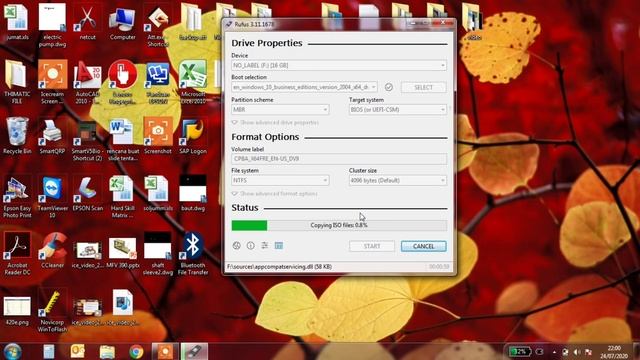Launch the orange Screenshot shortcut

(x=158, y=137)
